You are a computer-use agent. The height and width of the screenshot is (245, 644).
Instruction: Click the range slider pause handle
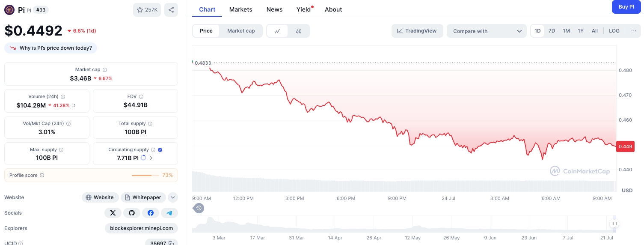614,224
